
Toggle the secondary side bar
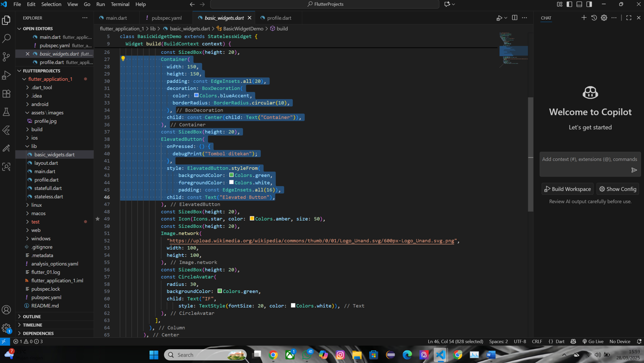(x=589, y=4)
